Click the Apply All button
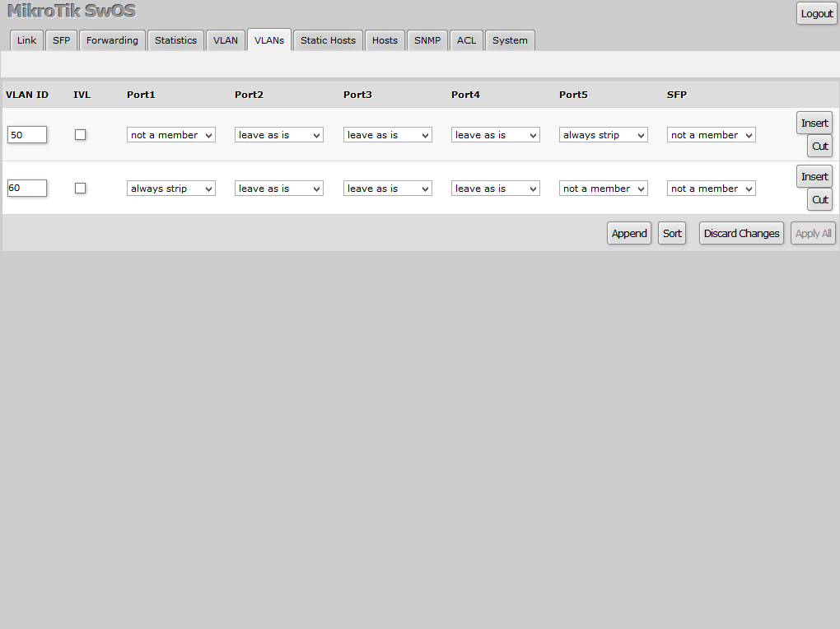 click(x=813, y=233)
